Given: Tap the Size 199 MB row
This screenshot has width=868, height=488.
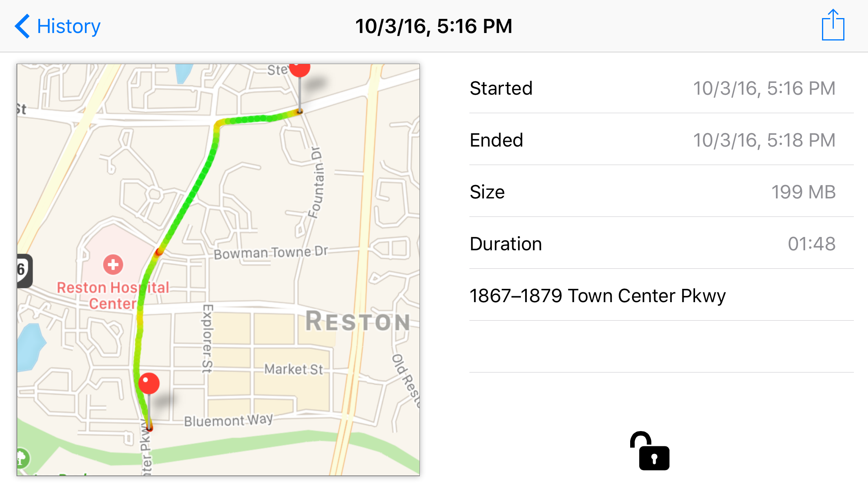Looking at the screenshot, I should (x=653, y=192).
